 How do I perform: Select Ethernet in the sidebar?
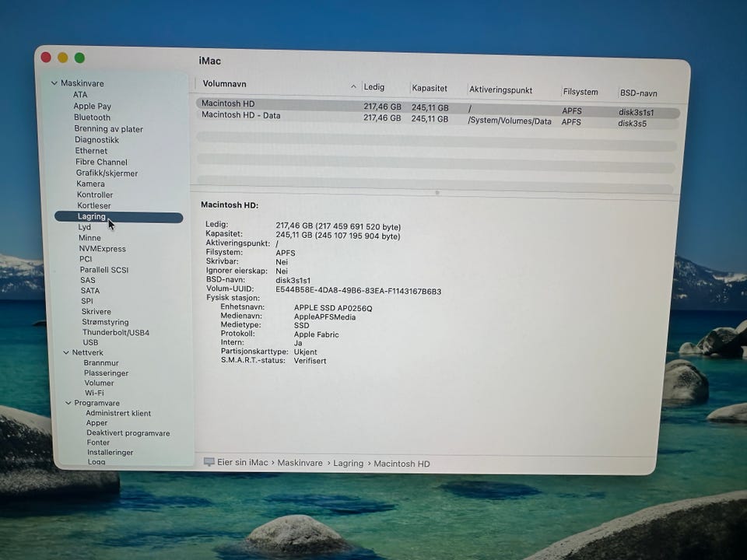coord(91,150)
